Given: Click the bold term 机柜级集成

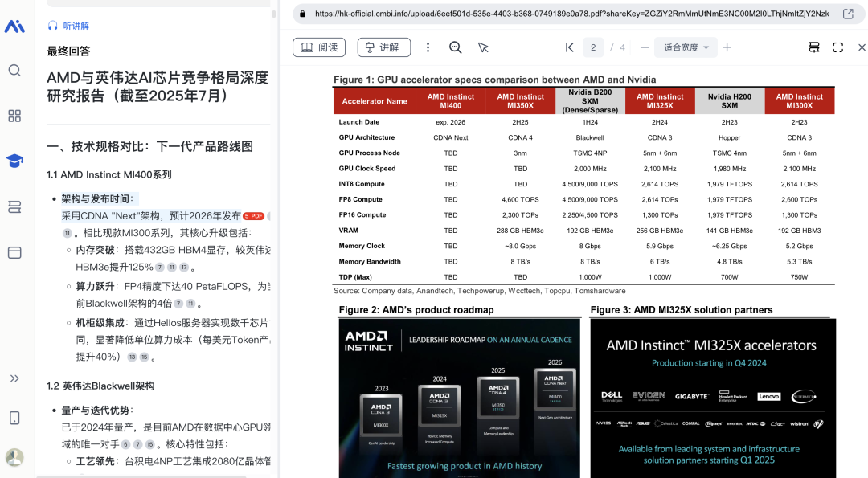Looking at the screenshot, I should [100, 323].
